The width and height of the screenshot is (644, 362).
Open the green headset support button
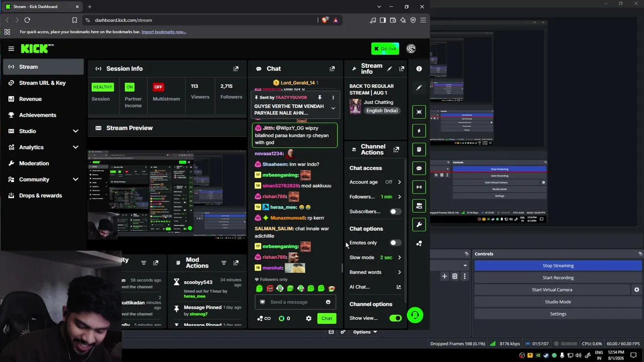point(415,315)
